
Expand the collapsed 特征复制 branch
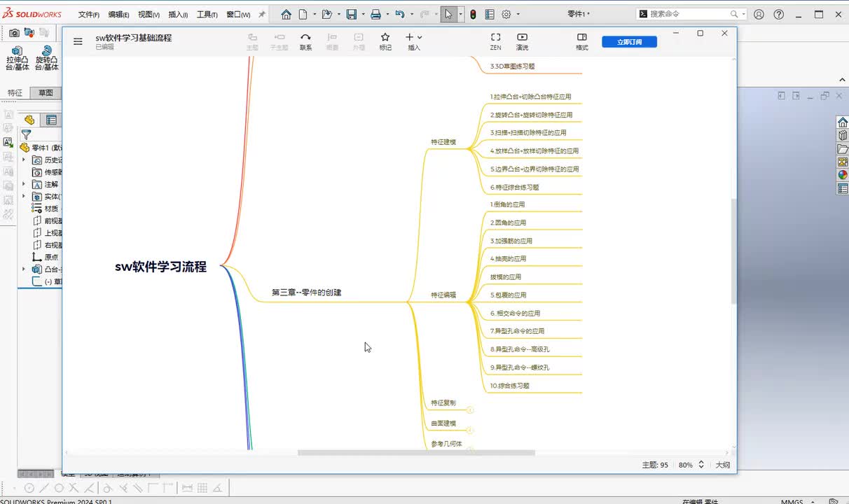tap(470, 411)
